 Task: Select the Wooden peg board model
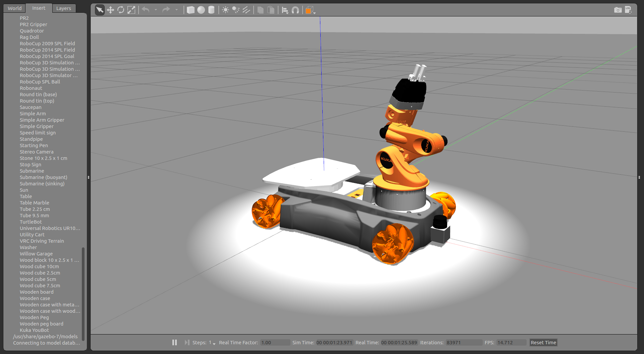(x=42, y=324)
